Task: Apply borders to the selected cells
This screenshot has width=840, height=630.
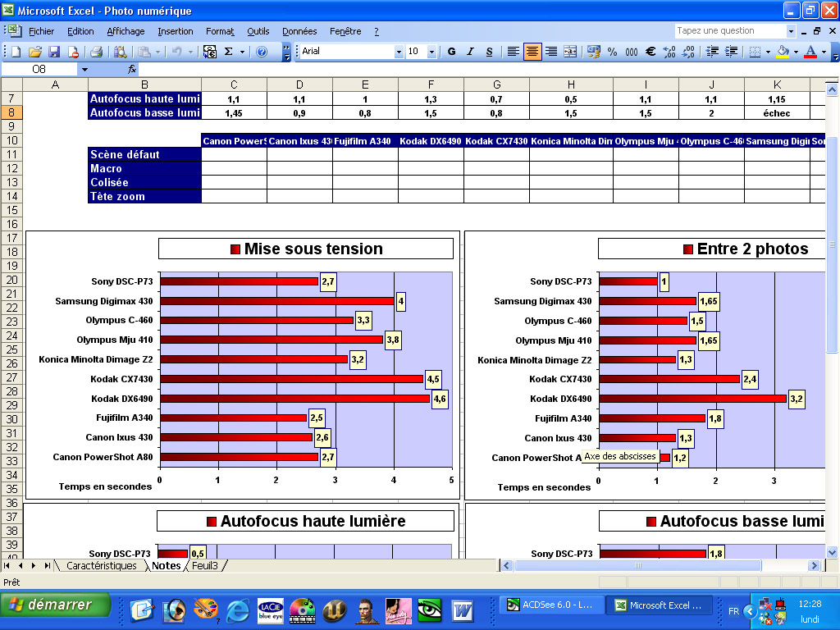Action: click(x=755, y=52)
